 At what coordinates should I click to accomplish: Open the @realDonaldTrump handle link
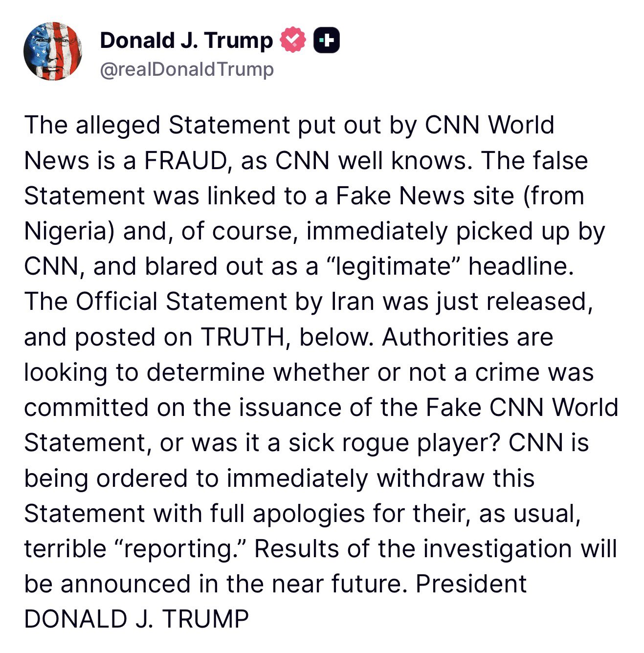pyautogui.click(x=186, y=69)
